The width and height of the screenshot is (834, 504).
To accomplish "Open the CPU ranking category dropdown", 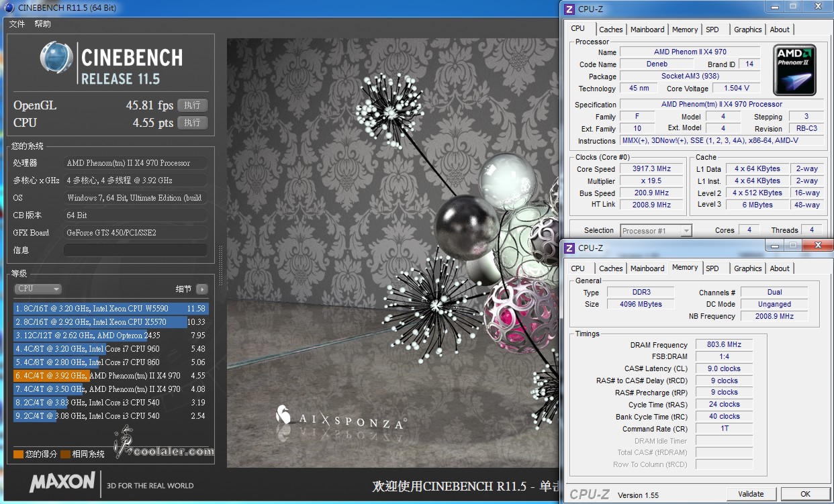I will 38,289.
